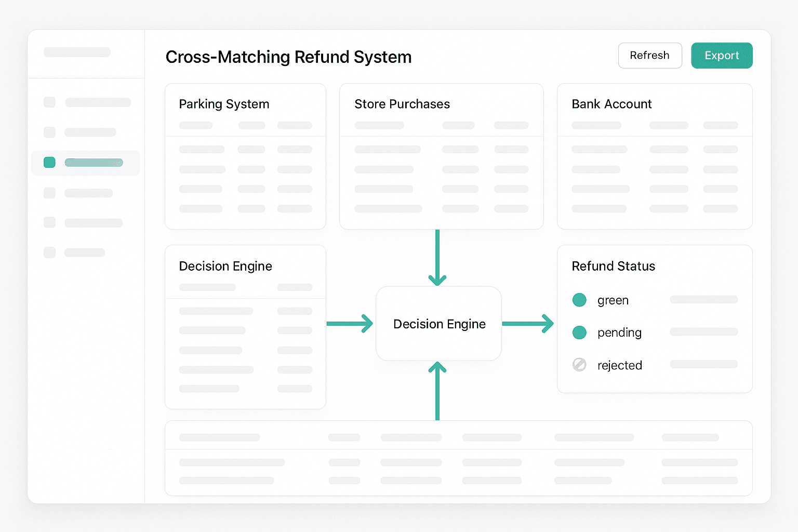Click the Cross-Matching Refund System page title
Viewport: 798px width, 532px height.
point(288,57)
